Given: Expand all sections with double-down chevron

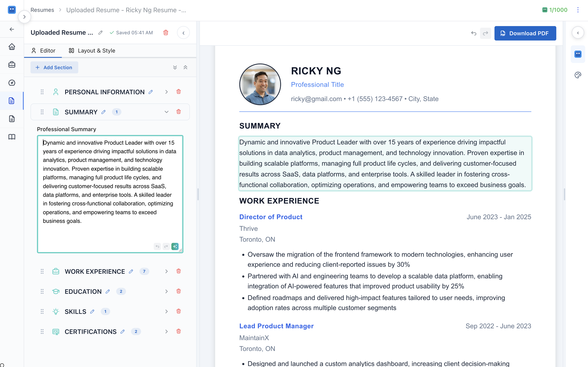Looking at the screenshot, I should coord(175,67).
